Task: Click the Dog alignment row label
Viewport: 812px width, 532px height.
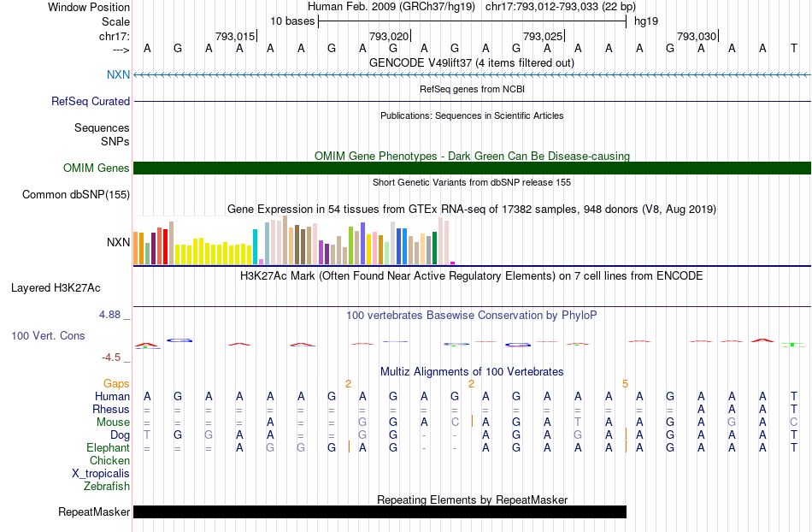Action: click(121, 435)
